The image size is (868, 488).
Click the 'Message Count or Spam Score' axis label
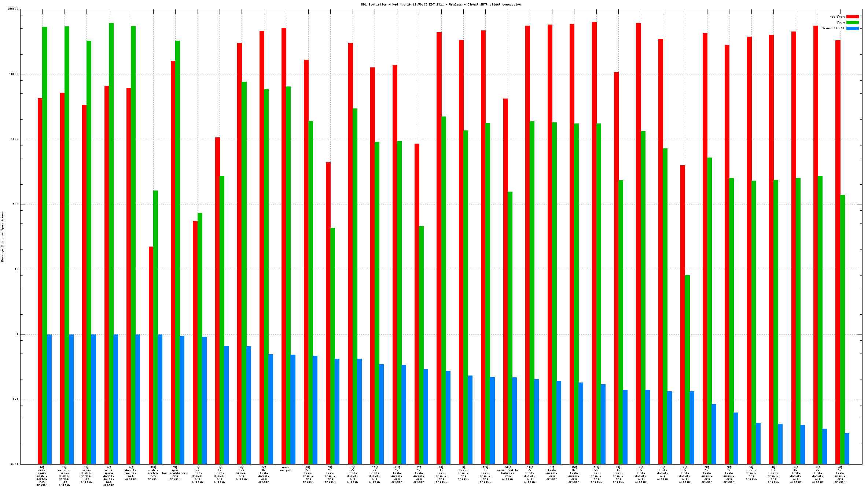click(x=2, y=237)
